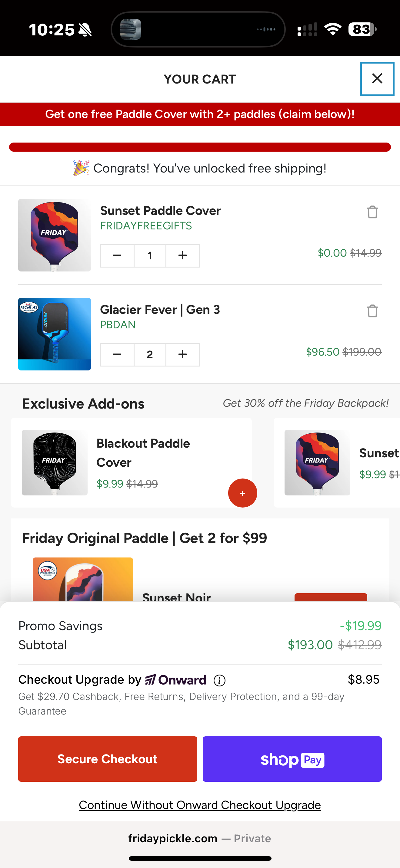
Task: Tap the fridaypickle.com address bar
Action: (x=200, y=838)
